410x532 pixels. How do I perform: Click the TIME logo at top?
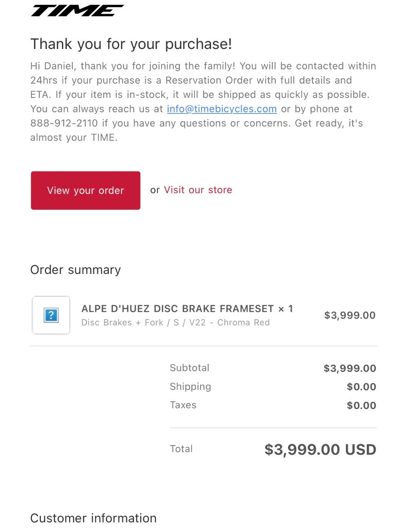click(77, 11)
